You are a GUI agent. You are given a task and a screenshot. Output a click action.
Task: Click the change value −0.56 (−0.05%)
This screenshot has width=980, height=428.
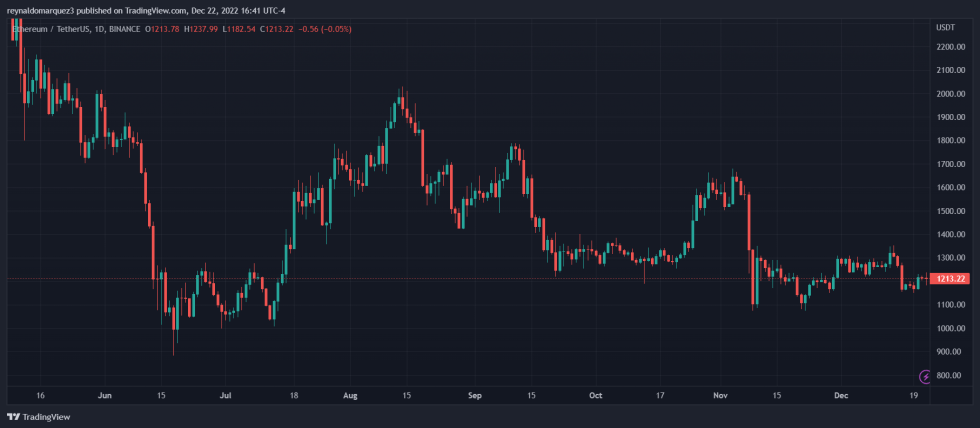325,29
